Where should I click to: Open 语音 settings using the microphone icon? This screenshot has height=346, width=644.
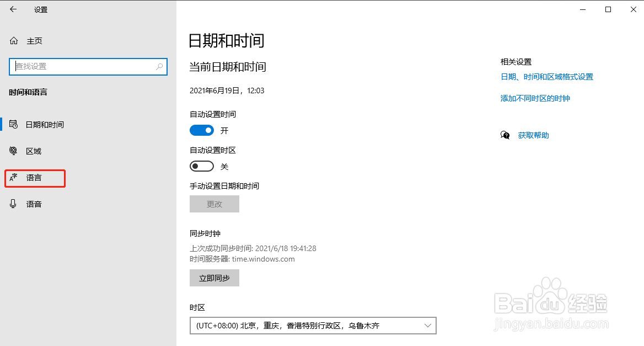[13, 204]
